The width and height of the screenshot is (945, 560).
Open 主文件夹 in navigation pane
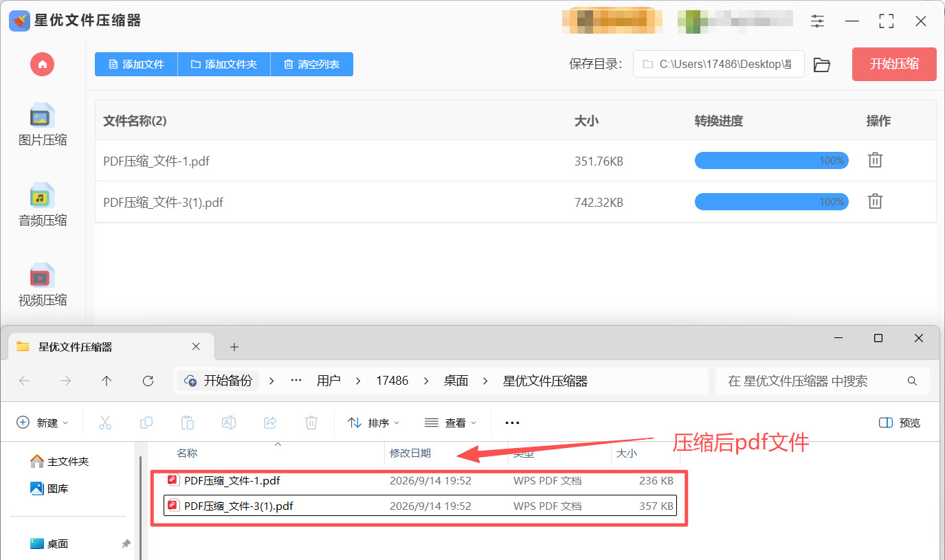click(60, 461)
